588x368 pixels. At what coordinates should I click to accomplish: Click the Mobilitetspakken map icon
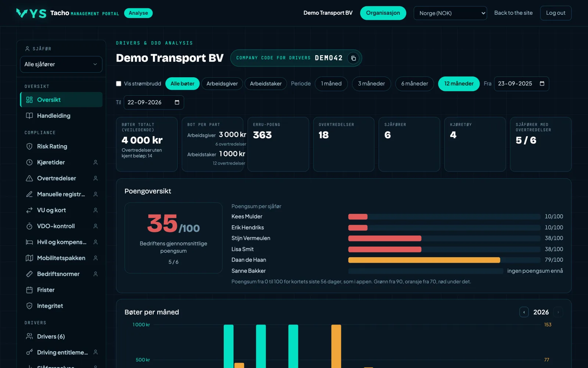click(x=29, y=258)
